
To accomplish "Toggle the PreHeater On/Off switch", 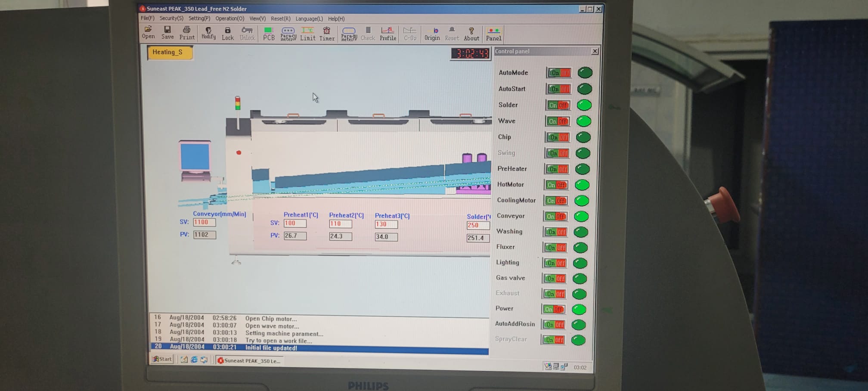I will (557, 169).
